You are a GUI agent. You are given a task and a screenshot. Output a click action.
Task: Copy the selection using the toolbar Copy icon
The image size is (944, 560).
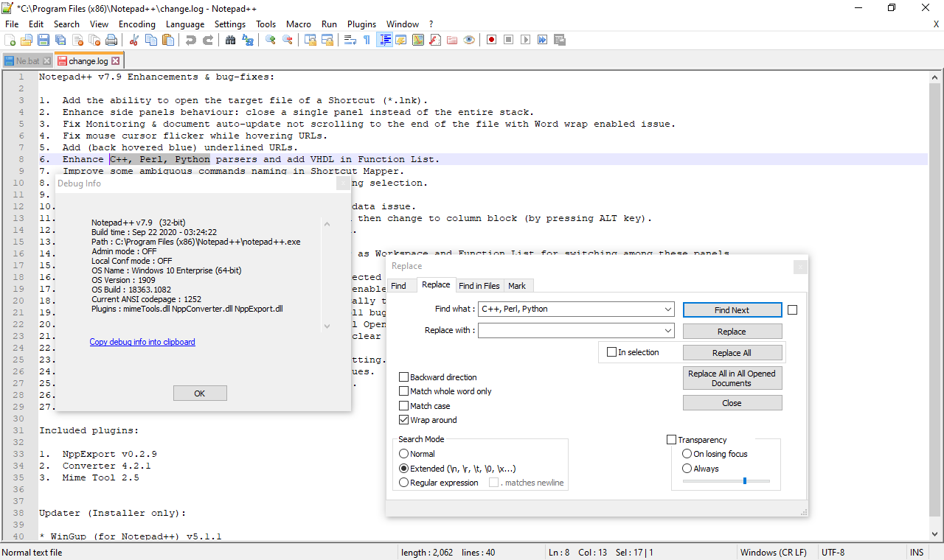150,40
